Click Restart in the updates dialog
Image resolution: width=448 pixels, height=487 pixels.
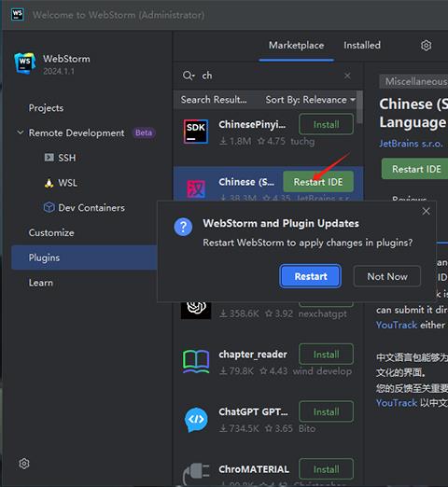tap(311, 276)
